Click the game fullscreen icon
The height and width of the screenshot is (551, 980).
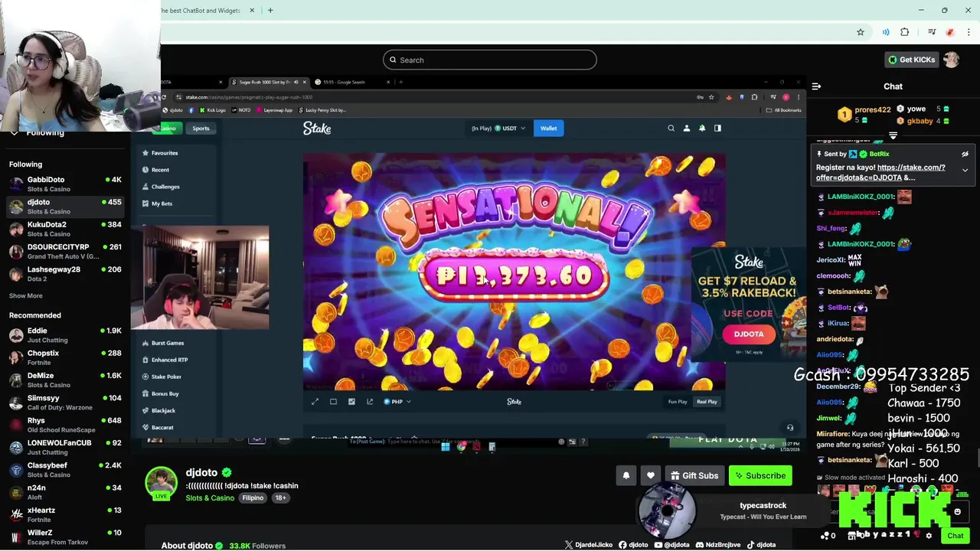coord(315,402)
